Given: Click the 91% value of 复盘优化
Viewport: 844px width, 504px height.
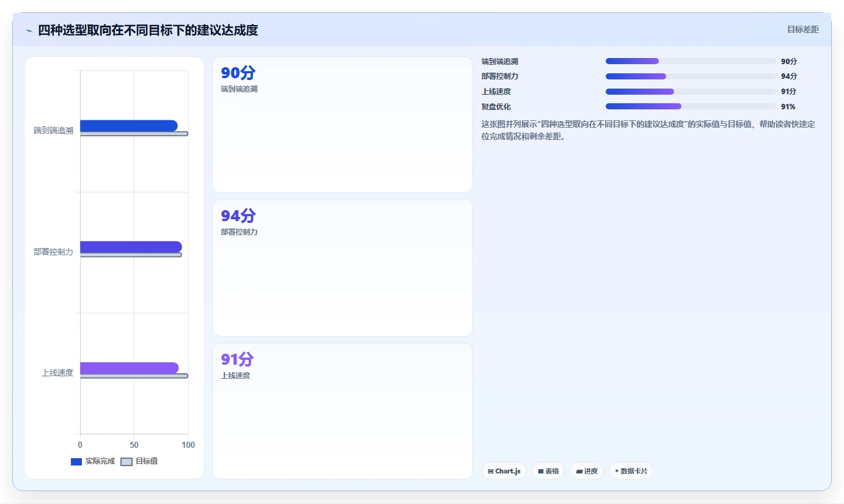Looking at the screenshot, I should tap(788, 106).
